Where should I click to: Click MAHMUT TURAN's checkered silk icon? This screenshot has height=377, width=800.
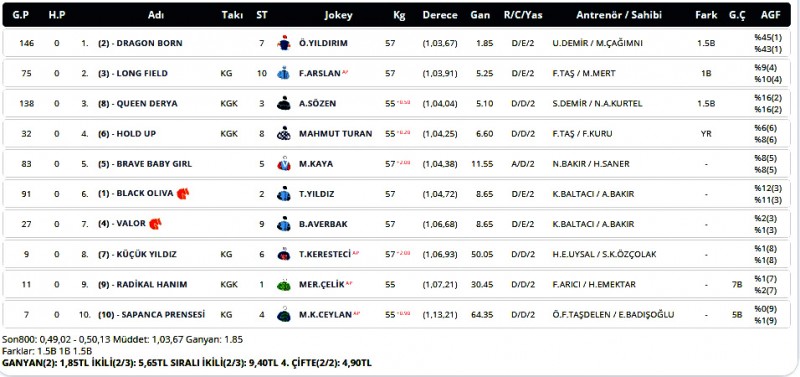[x=284, y=134]
